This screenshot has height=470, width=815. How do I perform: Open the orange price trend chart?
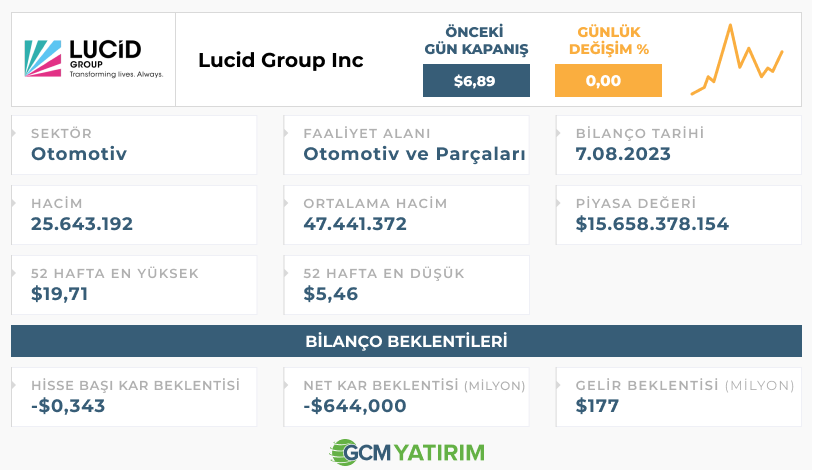click(x=737, y=59)
